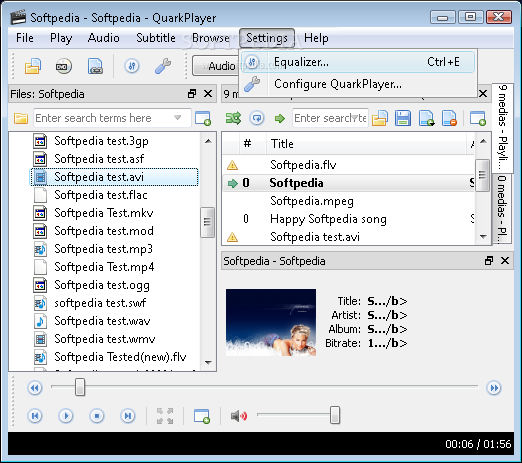The height and width of the screenshot is (463, 522).
Task: Click next track button
Action: (x=128, y=416)
